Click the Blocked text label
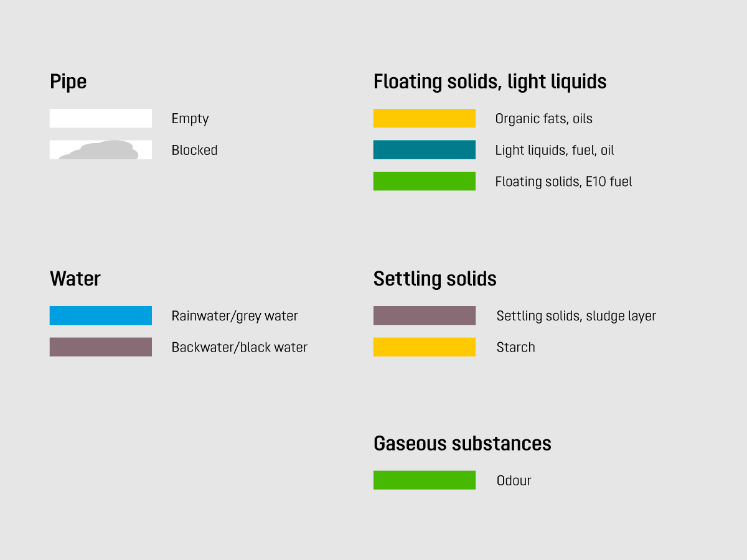Image resolution: width=747 pixels, height=560 pixels. pyautogui.click(x=194, y=151)
